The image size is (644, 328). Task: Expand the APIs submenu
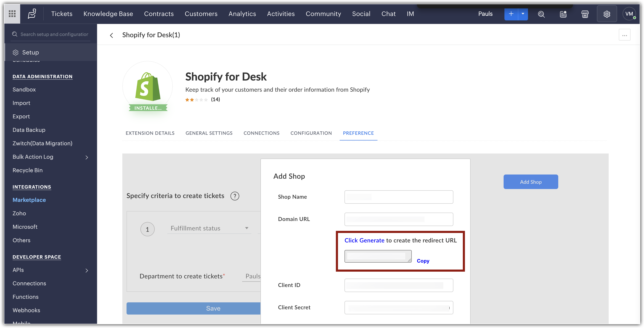87,270
